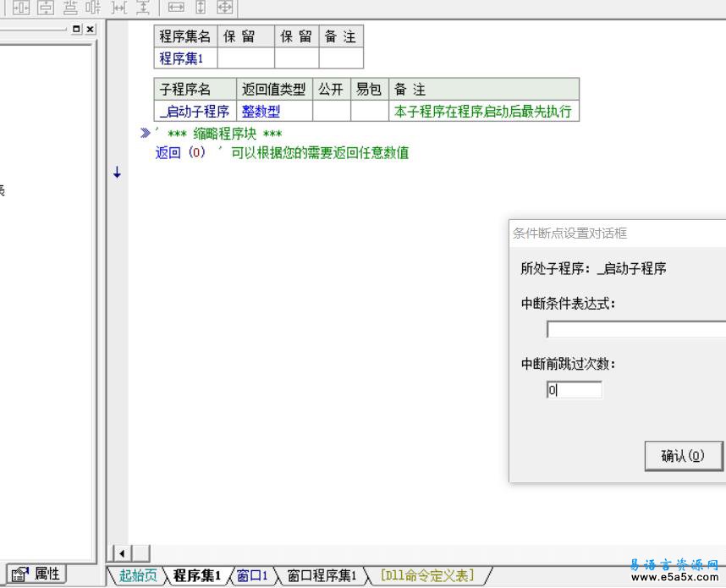Click the comment 可以根据您的需要返回任意数值
This screenshot has height=588, width=726.
pyautogui.click(x=320, y=152)
